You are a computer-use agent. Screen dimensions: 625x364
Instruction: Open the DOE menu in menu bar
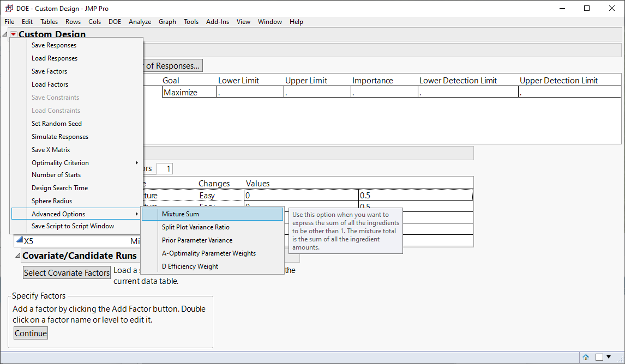coord(115,22)
